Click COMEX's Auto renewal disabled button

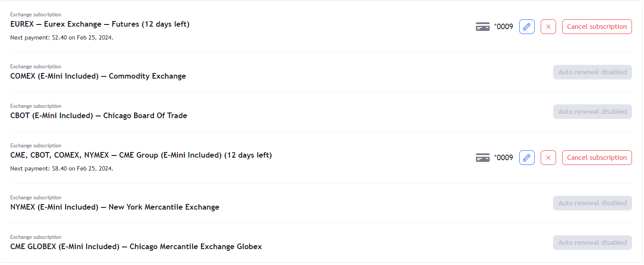(x=592, y=72)
